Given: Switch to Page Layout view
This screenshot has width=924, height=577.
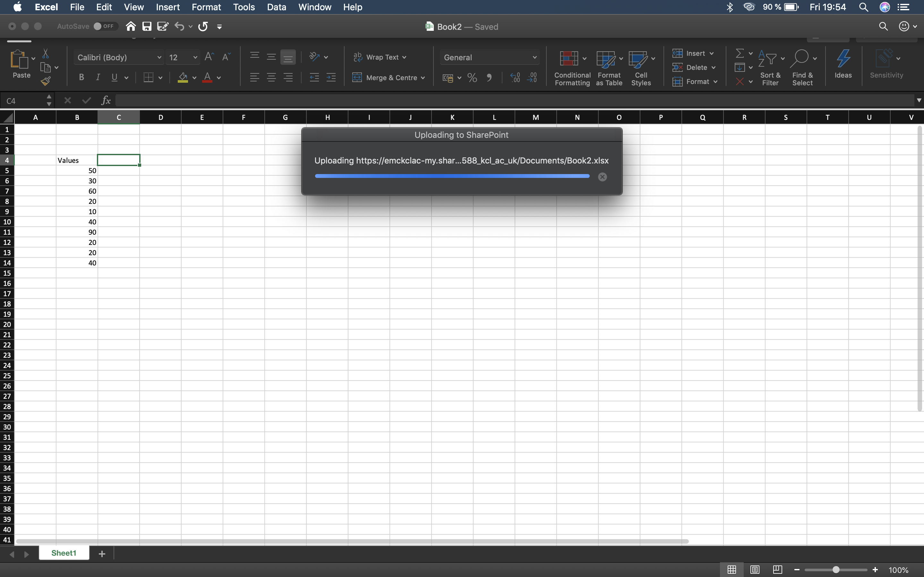Looking at the screenshot, I should [755, 569].
